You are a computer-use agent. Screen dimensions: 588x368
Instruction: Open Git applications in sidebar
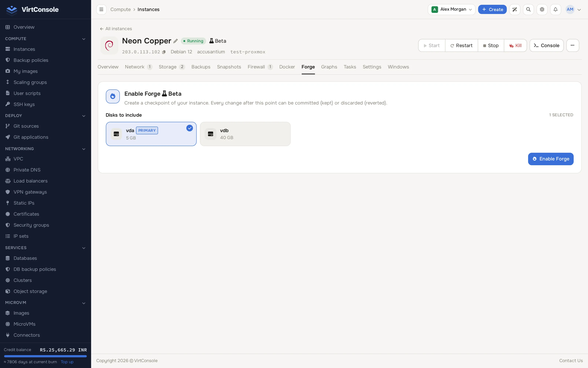tap(31, 137)
